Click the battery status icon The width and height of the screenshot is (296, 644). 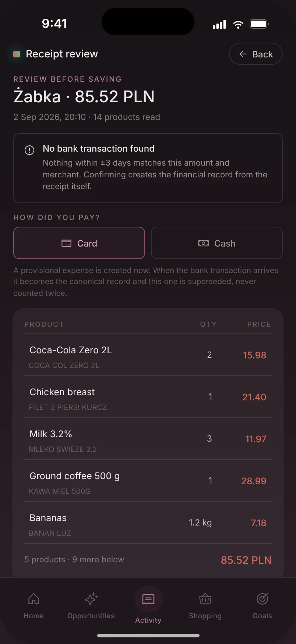(x=260, y=24)
